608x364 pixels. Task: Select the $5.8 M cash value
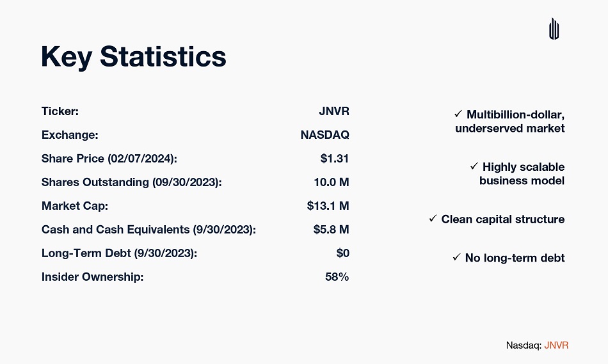click(331, 229)
